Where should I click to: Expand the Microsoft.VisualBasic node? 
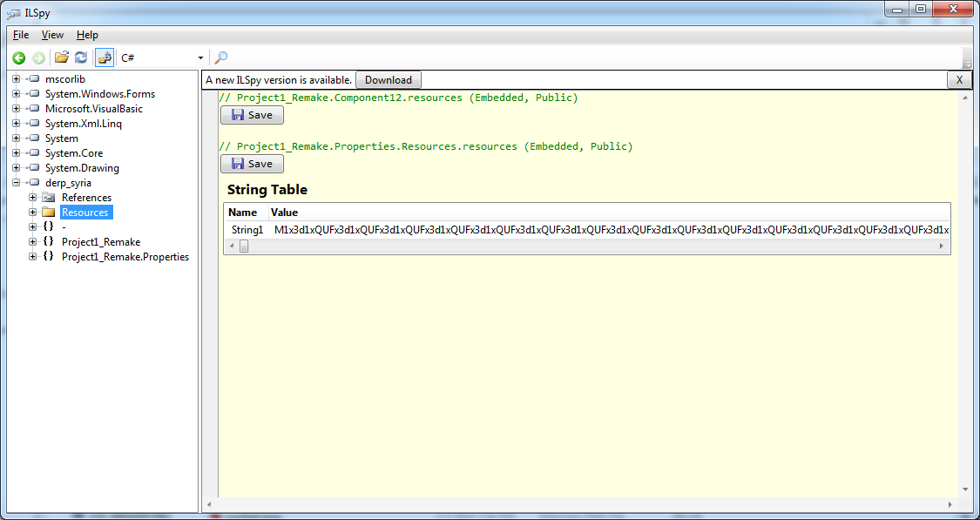coord(17,109)
